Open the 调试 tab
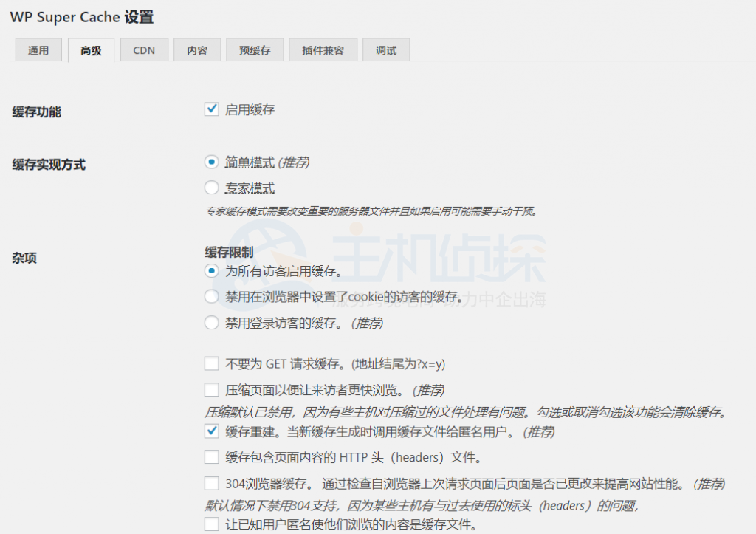Screen dimensions: 756x534 [x=386, y=49]
